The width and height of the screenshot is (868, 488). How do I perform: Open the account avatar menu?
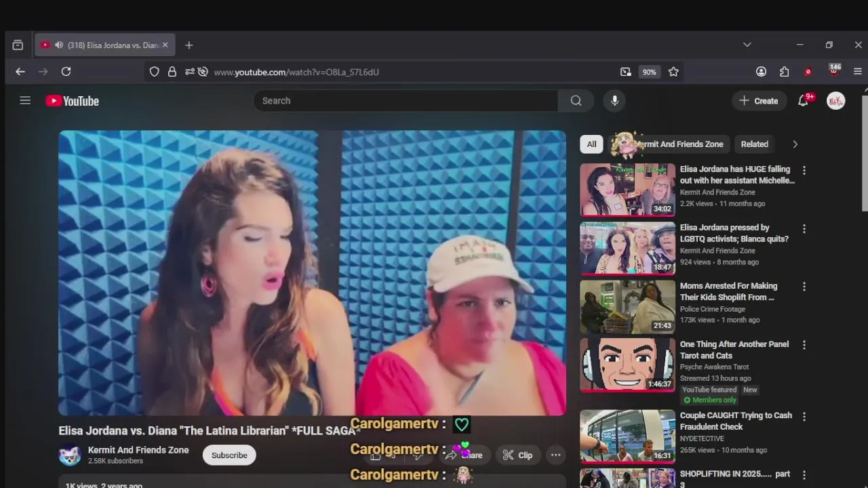[x=835, y=100]
